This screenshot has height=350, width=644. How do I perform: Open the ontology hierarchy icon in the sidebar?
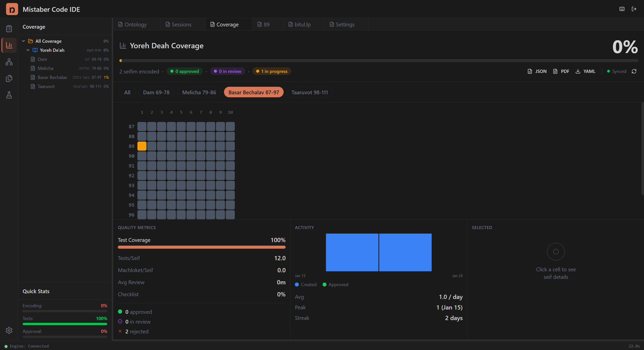tap(9, 62)
